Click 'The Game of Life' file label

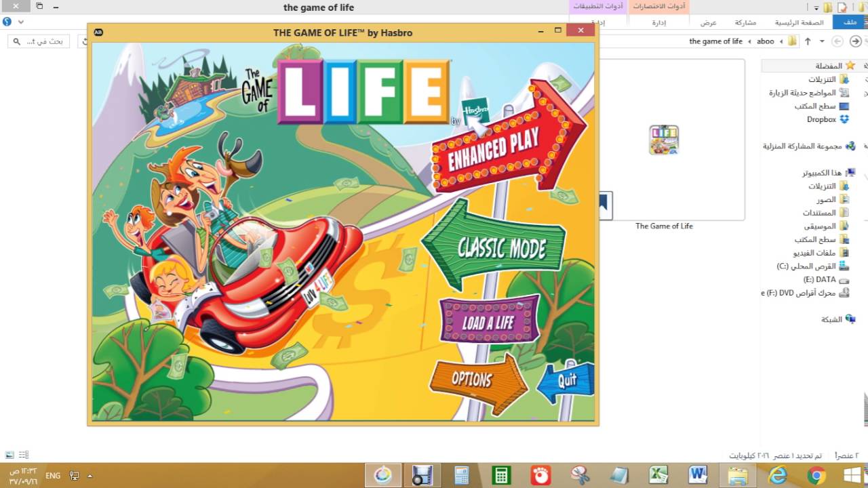point(664,226)
